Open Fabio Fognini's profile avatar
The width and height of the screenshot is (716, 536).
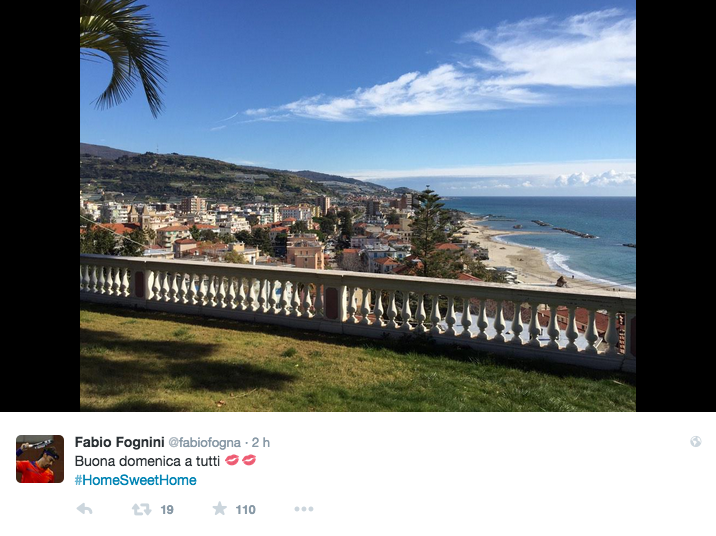pyautogui.click(x=40, y=459)
